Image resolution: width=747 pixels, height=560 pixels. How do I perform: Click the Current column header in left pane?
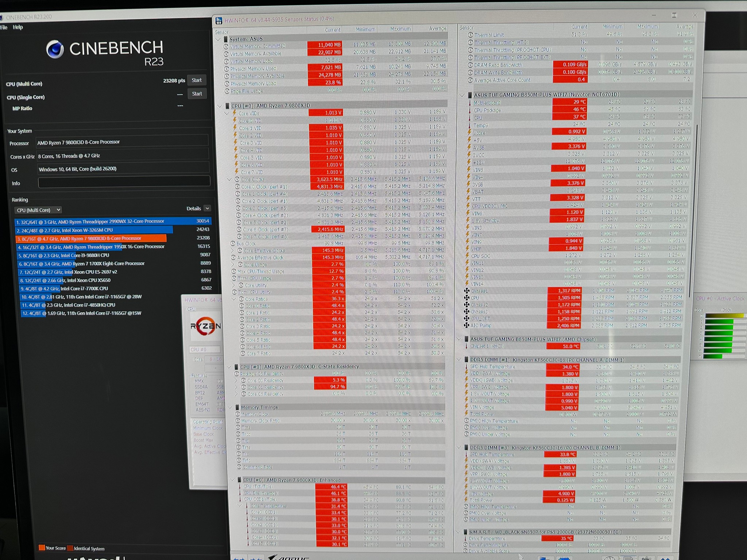[332, 30]
